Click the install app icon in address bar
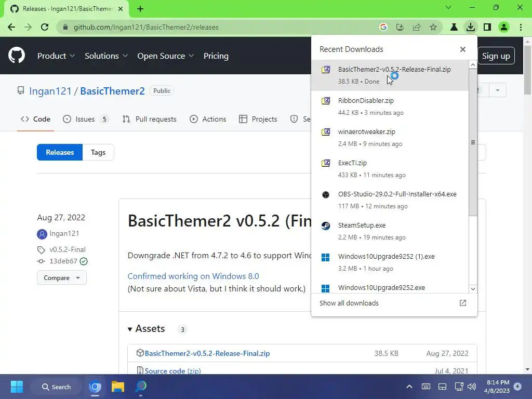This screenshot has width=532, height=399. [400, 27]
